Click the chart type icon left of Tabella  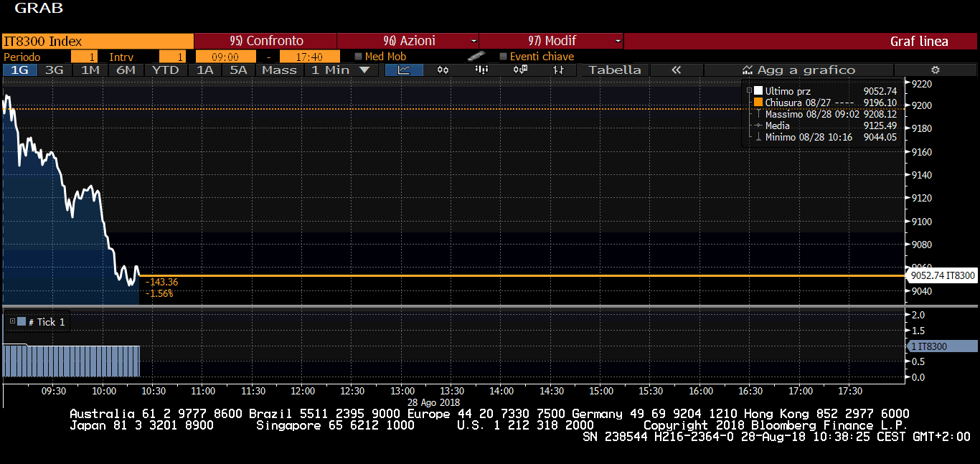point(558,70)
